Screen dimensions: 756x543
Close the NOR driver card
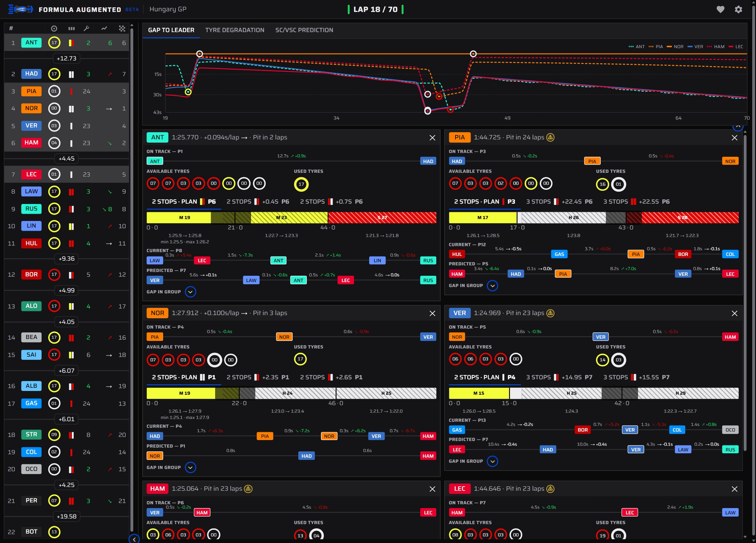(x=432, y=313)
